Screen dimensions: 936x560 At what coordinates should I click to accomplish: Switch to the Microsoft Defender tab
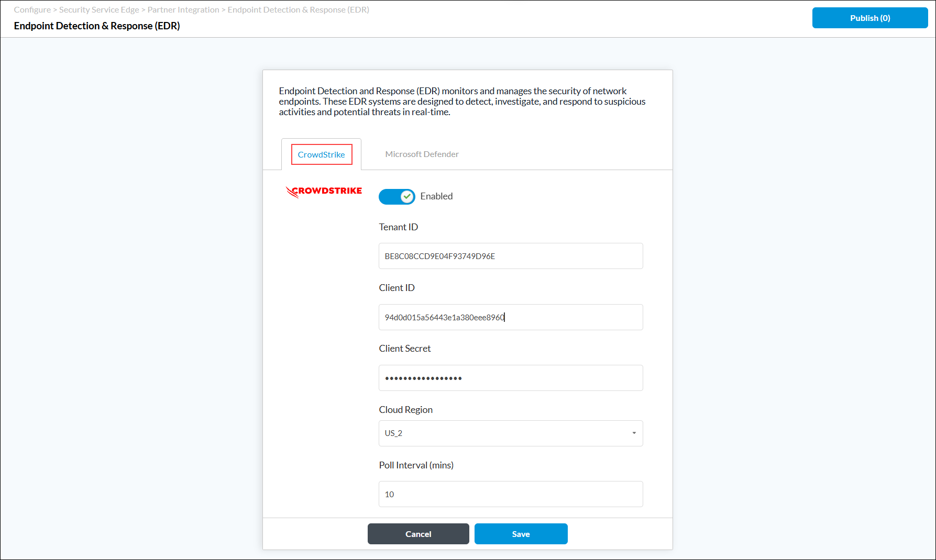pyautogui.click(x=422, y=154)
